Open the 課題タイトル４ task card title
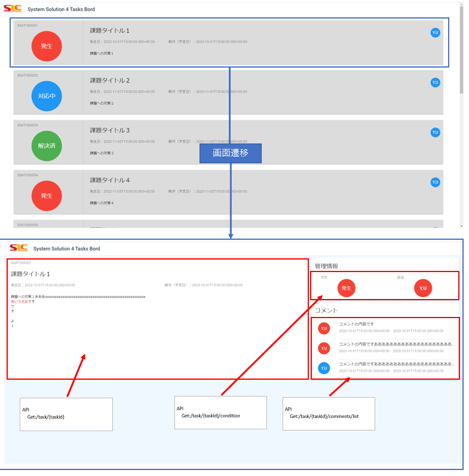The width and height of the screenshot is (469, 476). (110, 180)
